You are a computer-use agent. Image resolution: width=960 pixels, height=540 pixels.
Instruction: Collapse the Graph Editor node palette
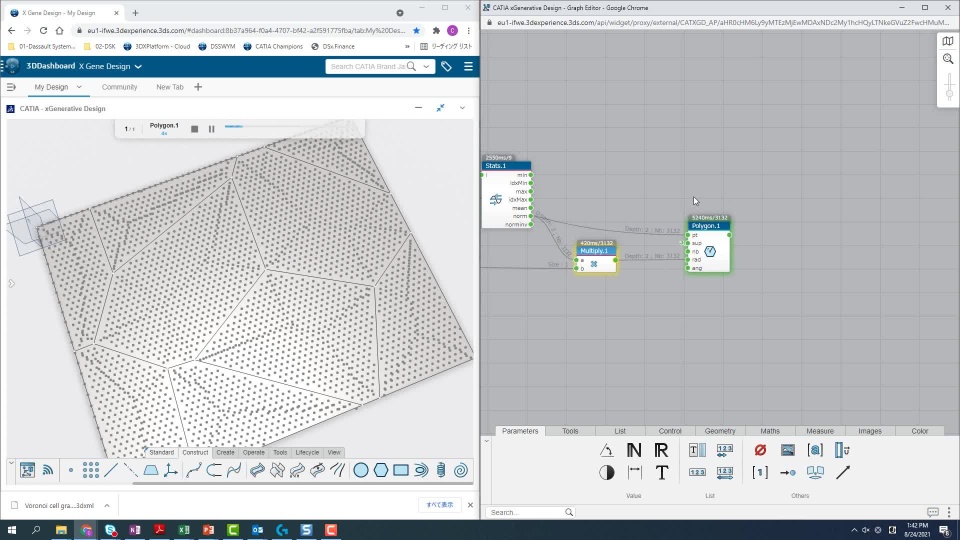click(x=487, y=440)
